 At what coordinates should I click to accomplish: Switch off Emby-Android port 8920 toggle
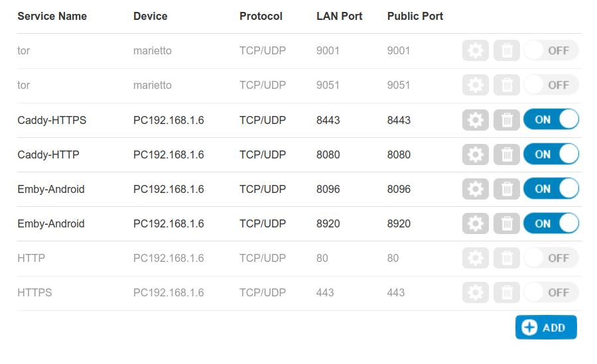point(551,223)
